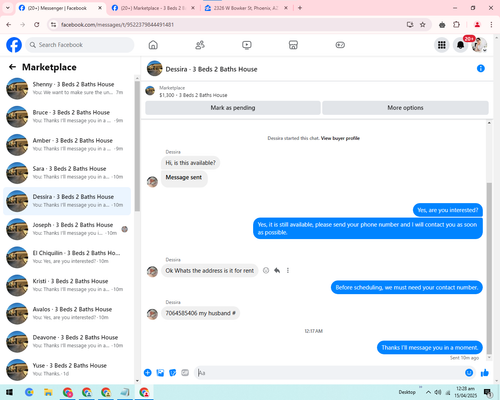Go to the Home feed icon

point(153,45)
